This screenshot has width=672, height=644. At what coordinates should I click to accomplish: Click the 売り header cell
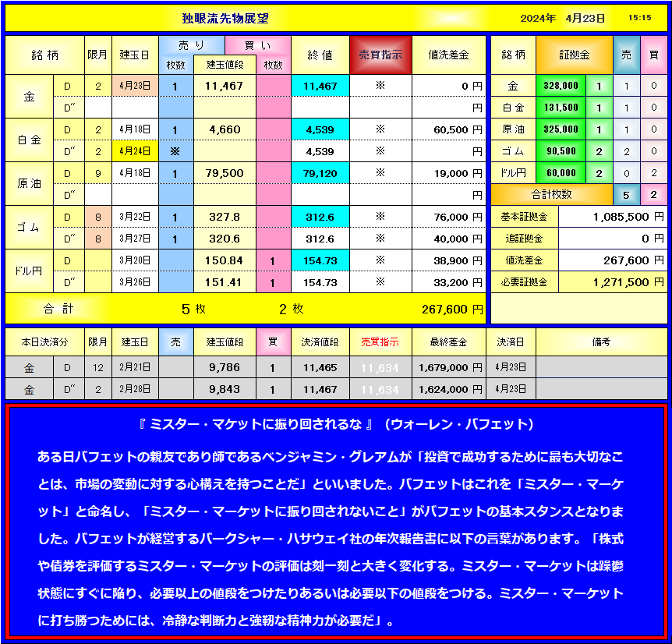pos(192,45)
